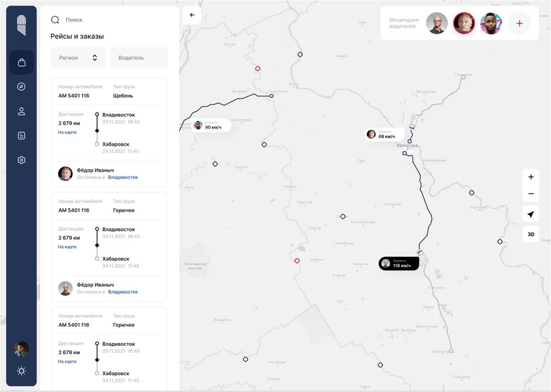
Task: Select the monitoring avatar with colorful background
Action: [491, 23]
